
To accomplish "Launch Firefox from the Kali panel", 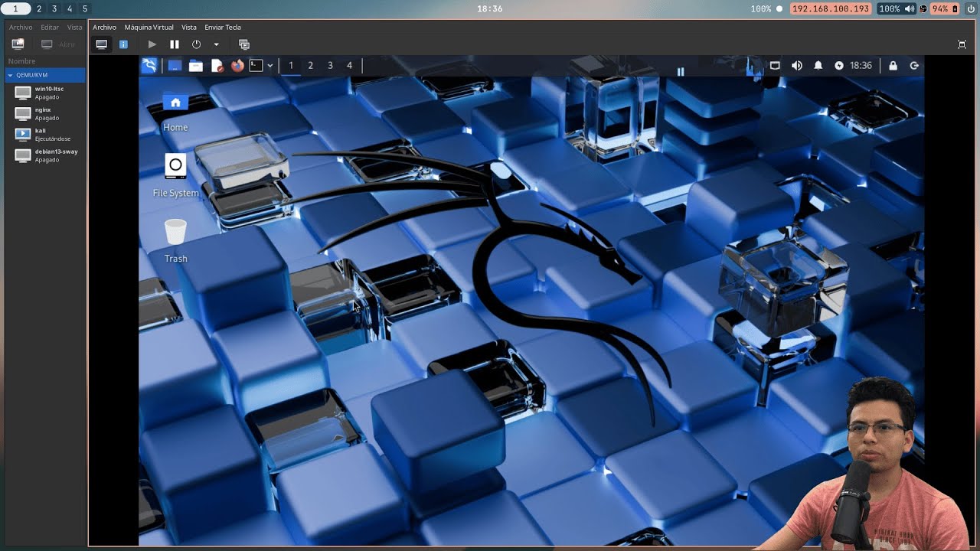I will coord(237,66).
